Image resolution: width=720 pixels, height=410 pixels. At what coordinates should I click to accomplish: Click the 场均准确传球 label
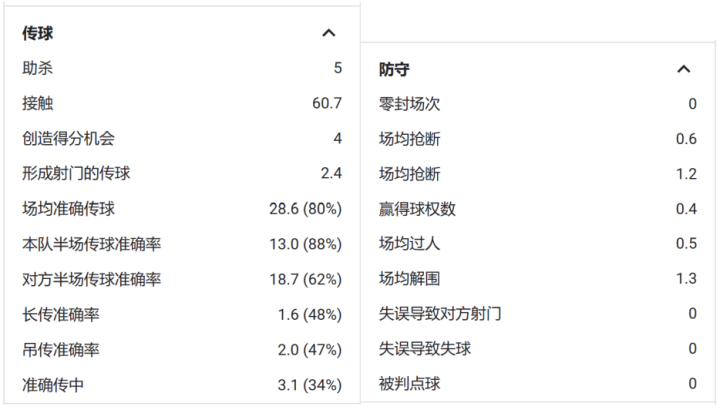(68, 208)
